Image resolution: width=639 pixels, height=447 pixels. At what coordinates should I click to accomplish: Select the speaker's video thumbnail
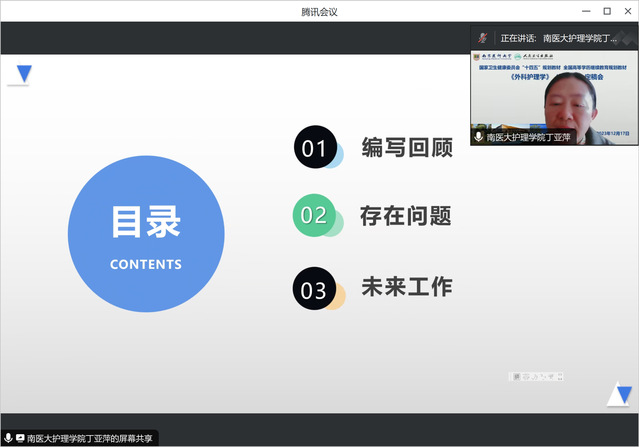pos(552,97)
